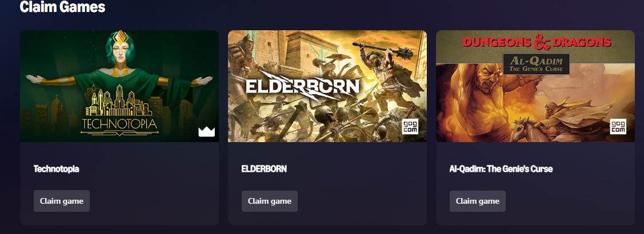644x234 pixels.
Task: Click the GOG.com badge on ELDERBORN artwork
Action: pyautogui.click(x=410, y=127)
